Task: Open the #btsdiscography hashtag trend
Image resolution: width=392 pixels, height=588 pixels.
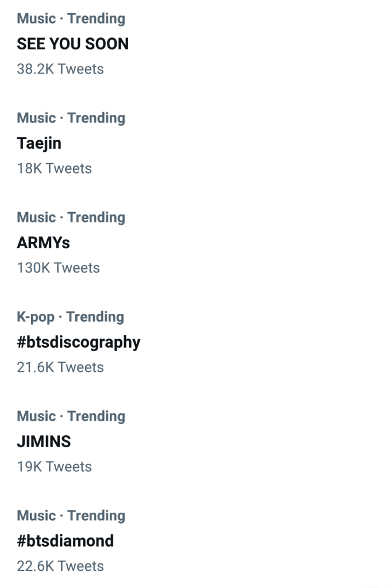Action: (78, 342)
